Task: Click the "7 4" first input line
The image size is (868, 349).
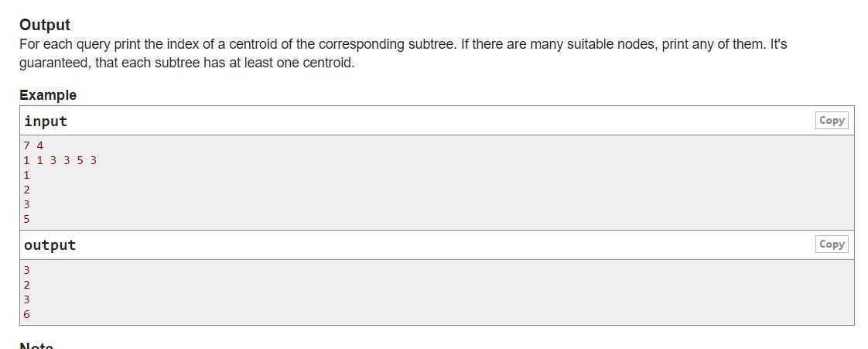Action: (33, 145)
